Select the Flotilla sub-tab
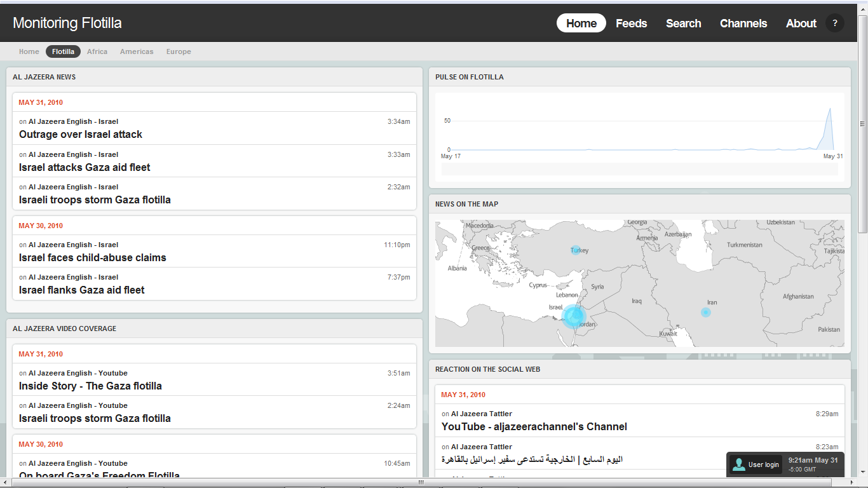868x488 pixels. (63, 51)
